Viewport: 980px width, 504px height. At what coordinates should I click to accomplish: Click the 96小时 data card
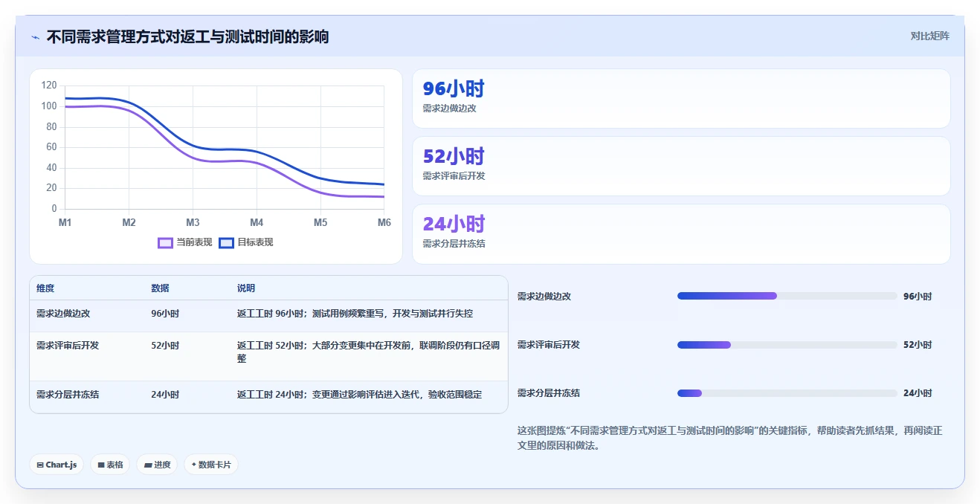click(681, 99)
